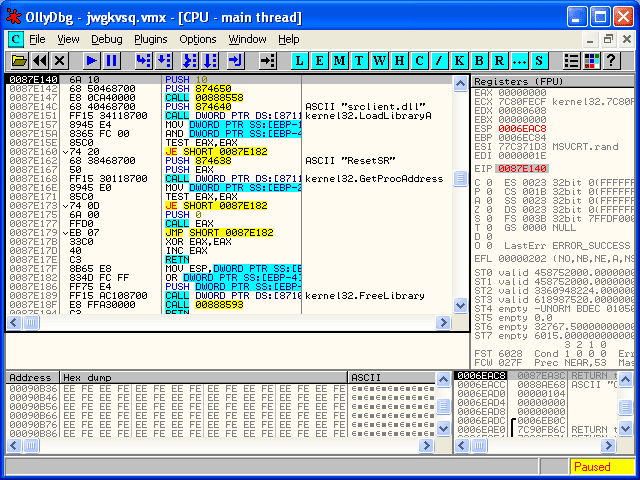Open Call stack with K button

point(459,61)
